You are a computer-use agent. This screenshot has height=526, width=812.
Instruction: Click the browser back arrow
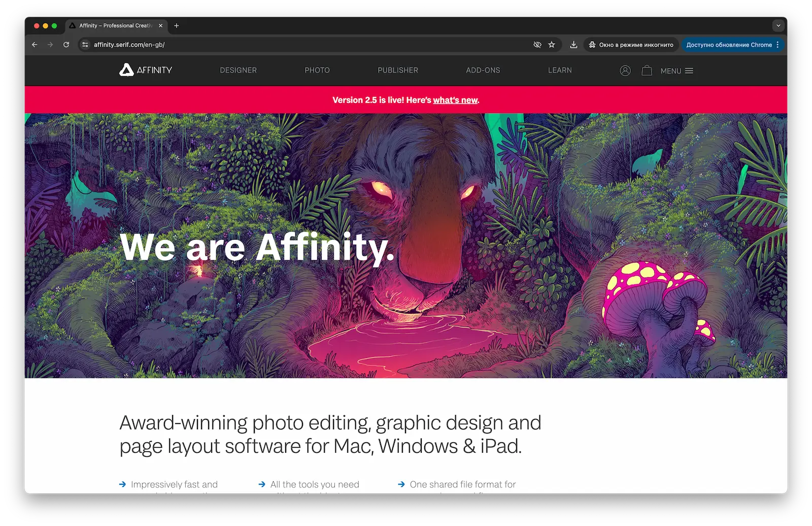[x=35, y=45]
